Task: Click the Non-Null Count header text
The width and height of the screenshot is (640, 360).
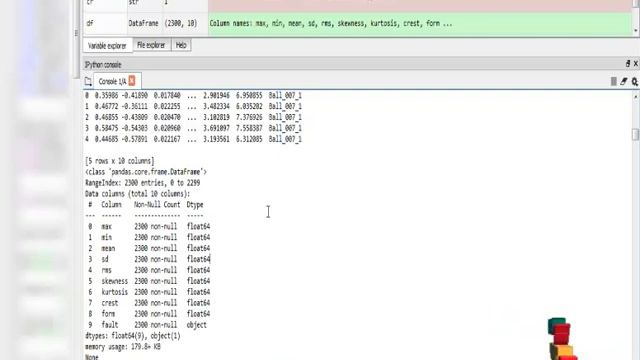Action: (x=157, y=205)
